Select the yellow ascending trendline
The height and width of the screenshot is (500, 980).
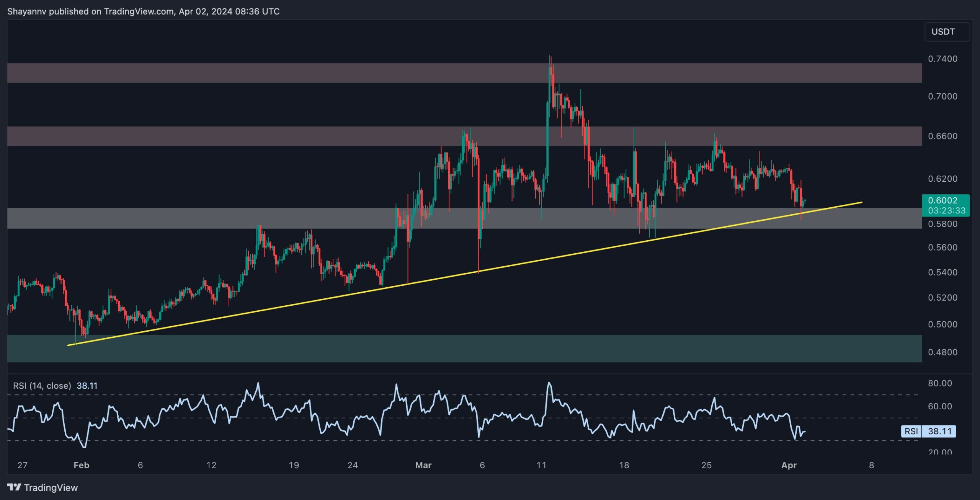tap(464, 274)
